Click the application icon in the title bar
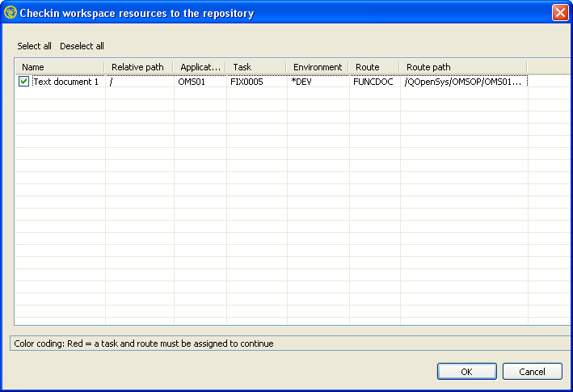Image resolution: width=573 pixels, height=392 pixels. [11, 13]
